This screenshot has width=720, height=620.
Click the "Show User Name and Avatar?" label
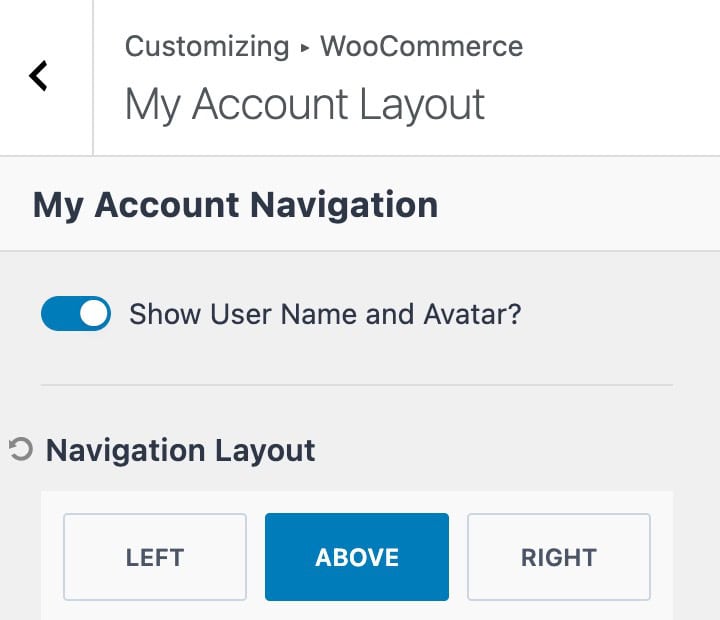pyautogui.click(x=325, y=314)
